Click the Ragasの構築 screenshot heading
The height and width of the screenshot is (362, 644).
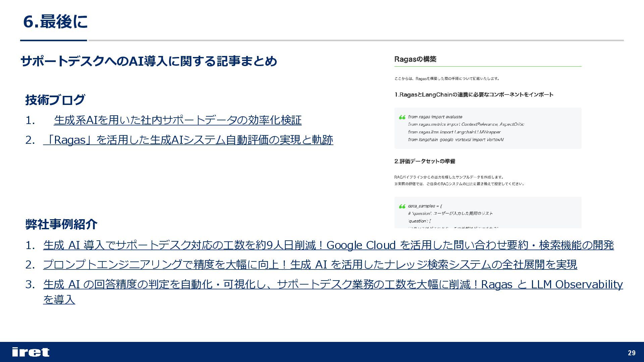pos(415,59)
